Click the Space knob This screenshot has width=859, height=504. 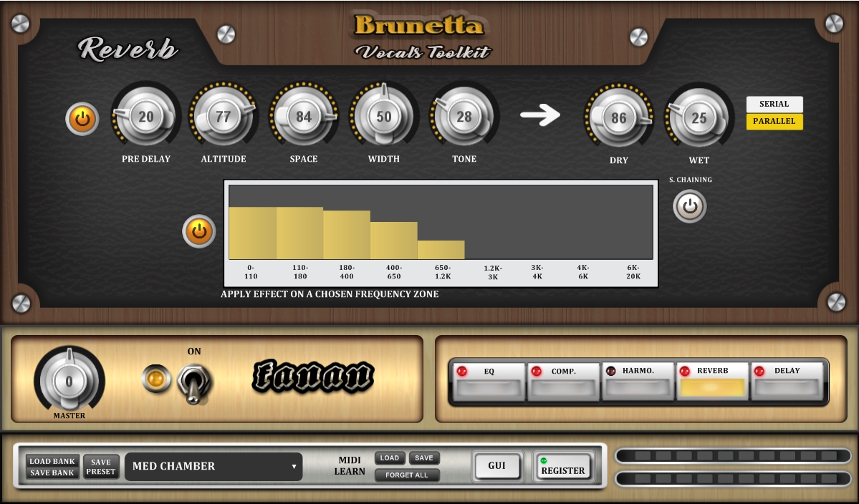coord(304,117)
